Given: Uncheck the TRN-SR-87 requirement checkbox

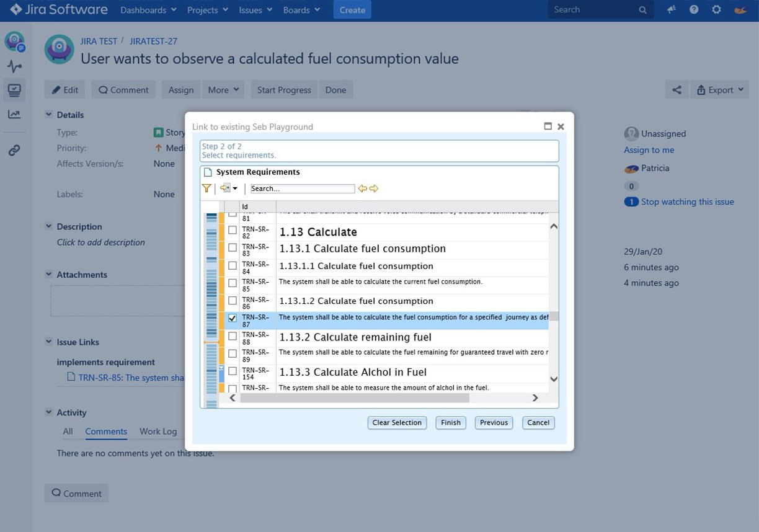Looking at the screenshot, I should 233,317.
